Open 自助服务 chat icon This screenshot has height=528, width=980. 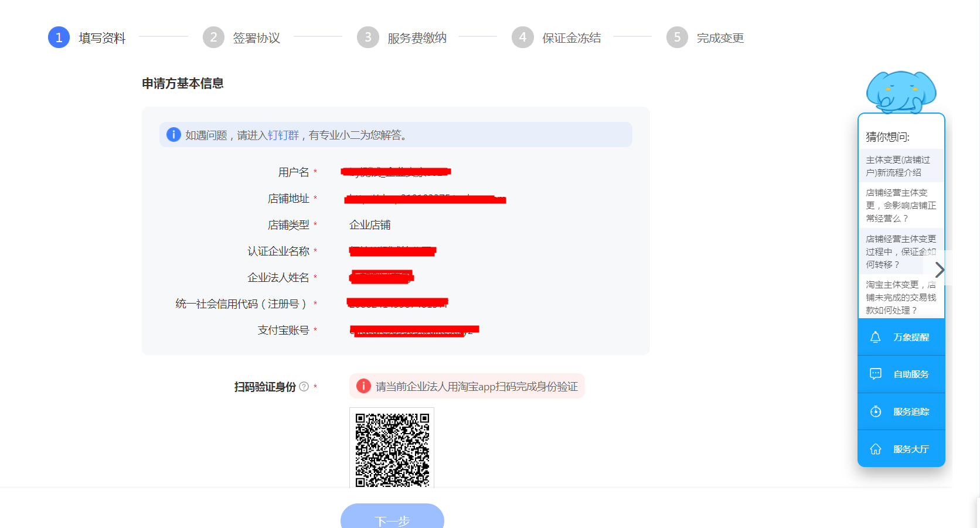875,374
